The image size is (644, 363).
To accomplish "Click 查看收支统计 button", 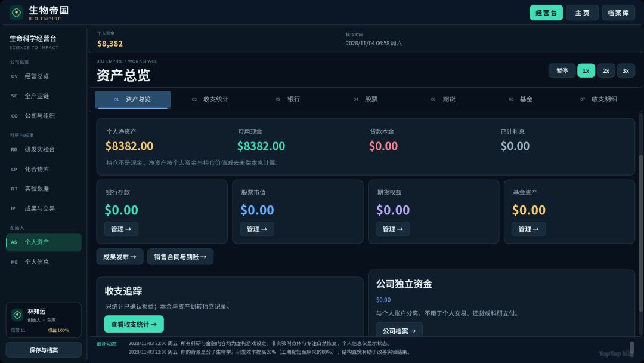I will coord(134,324).
